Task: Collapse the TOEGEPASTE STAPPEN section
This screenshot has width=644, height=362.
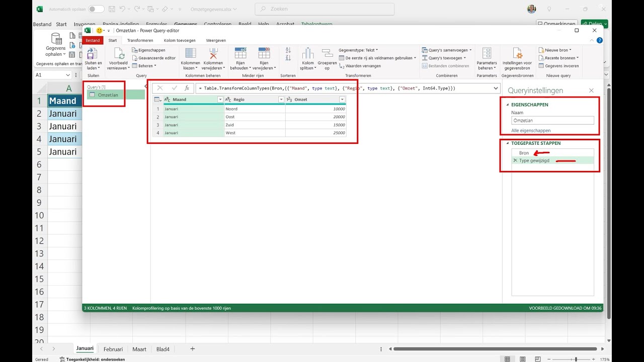Action: (508, 143)
